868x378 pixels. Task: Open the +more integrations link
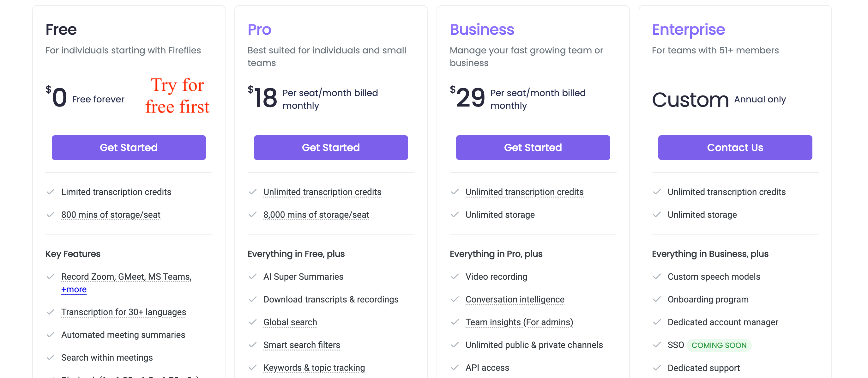pos(74,289)
